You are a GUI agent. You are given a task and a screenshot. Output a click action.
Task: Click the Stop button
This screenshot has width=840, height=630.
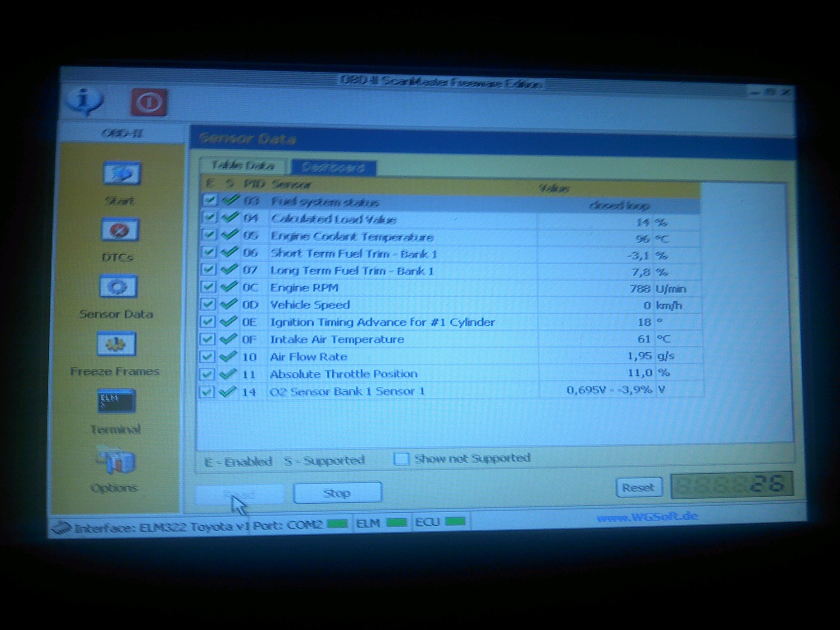point(337,493)
